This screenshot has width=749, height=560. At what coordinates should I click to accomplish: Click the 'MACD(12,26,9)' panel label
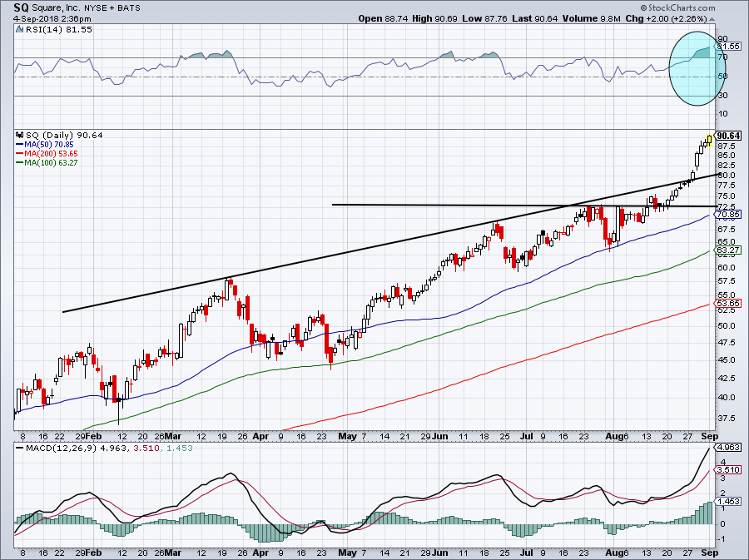coord(62,448)
